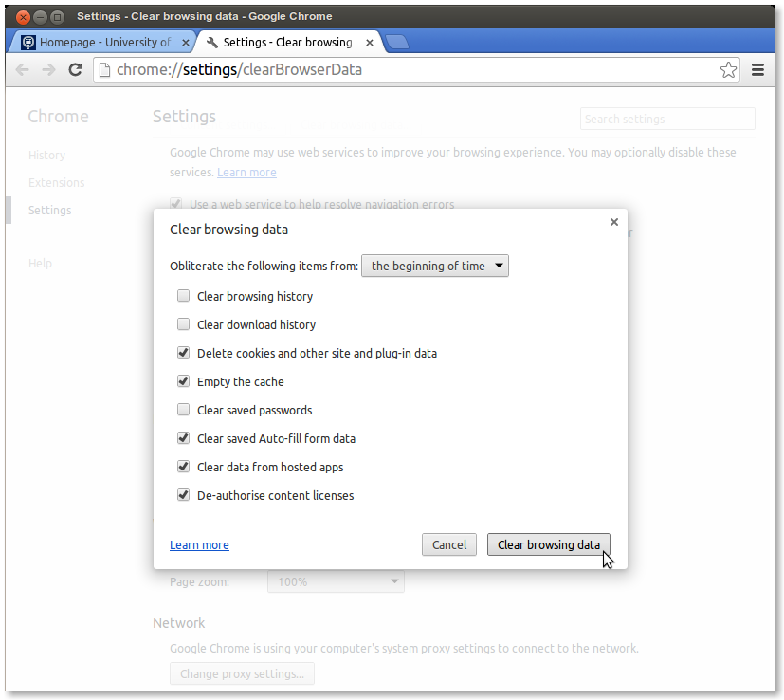The width and height of the screenshot is (784, 700).
Task: Open the Chrome hamburger menu
Action: [757, 69]
